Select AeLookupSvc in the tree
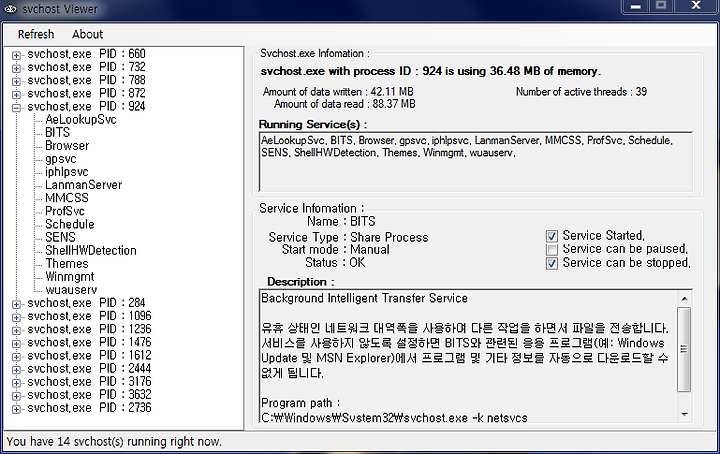Viewport: 720px width, 454px height. click(81, 120)
